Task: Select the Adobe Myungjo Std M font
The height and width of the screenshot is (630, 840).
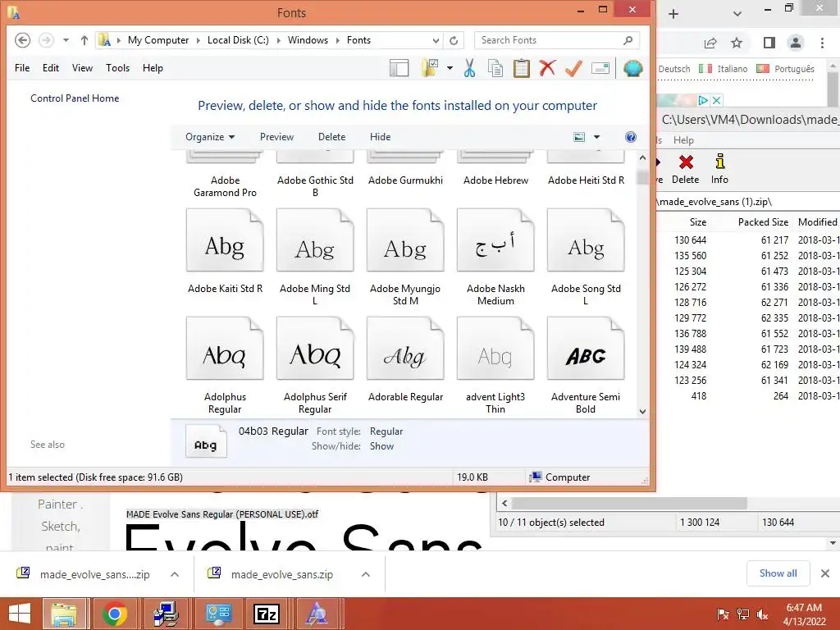Action: click(x=405, y=257)
